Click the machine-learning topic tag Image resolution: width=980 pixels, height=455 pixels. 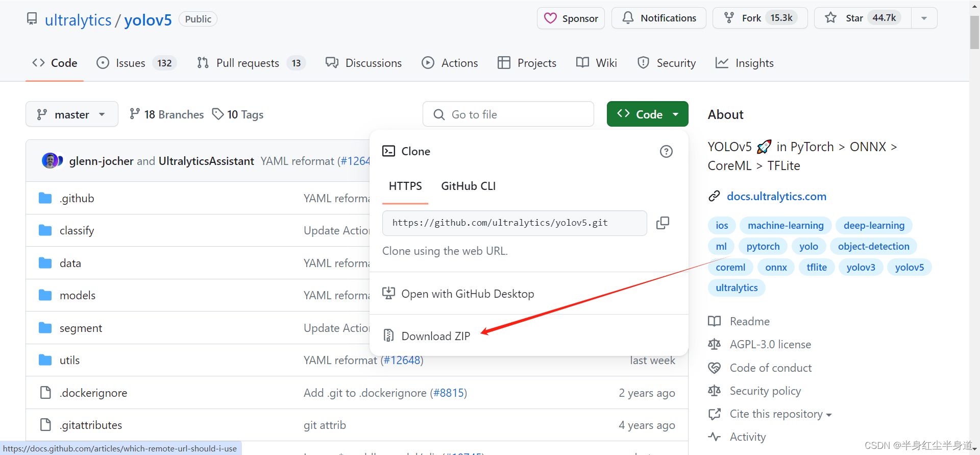pyautogui.click(x=786, y=225)
